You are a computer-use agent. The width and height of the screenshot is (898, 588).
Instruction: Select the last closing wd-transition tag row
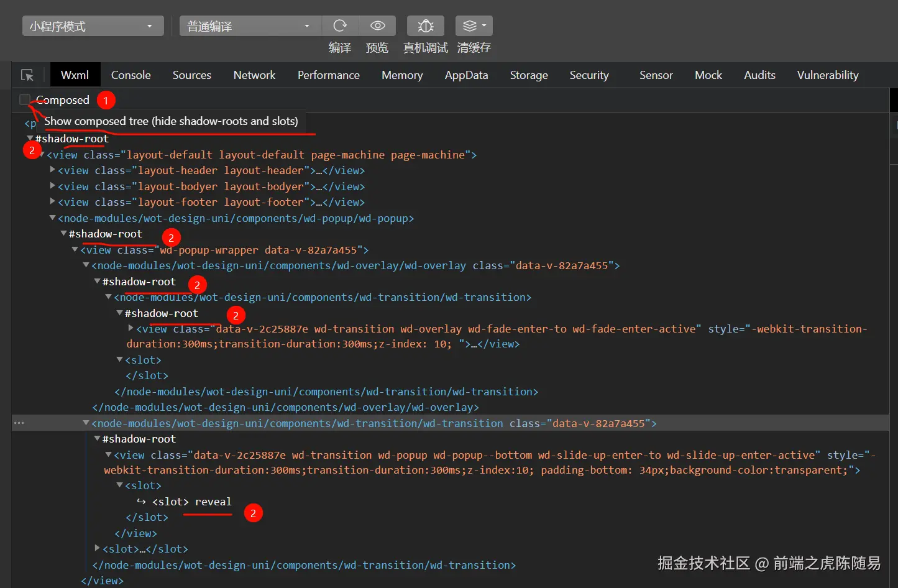pos(304,565)
